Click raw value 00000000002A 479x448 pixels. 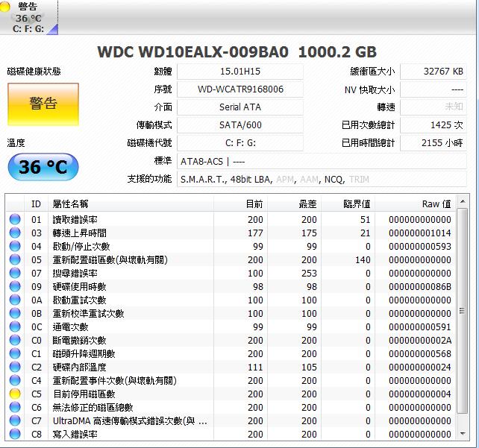420,340
